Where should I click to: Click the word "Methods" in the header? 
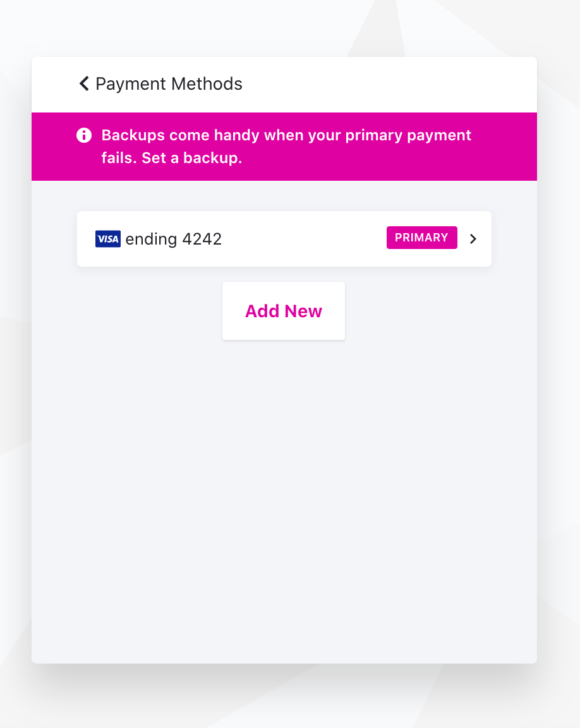click(206, 84)
